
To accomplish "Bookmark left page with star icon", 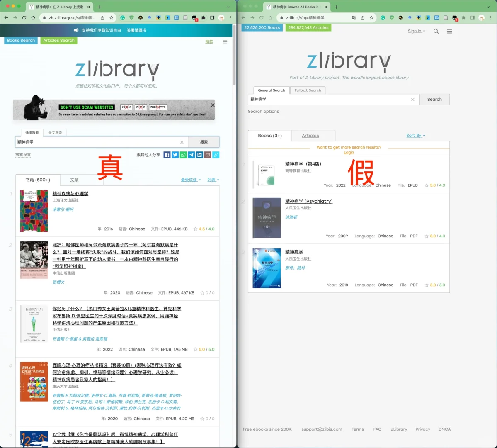I will tap(111, 18).
